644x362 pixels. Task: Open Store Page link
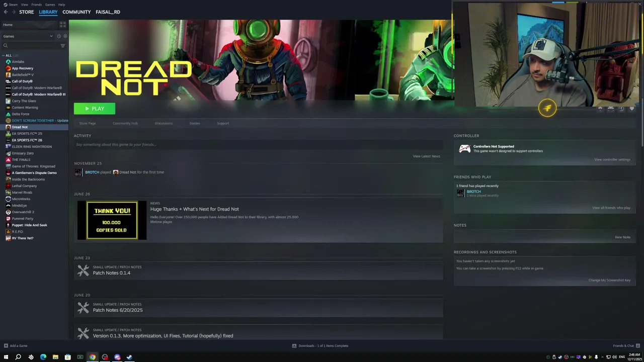point(88,123)
